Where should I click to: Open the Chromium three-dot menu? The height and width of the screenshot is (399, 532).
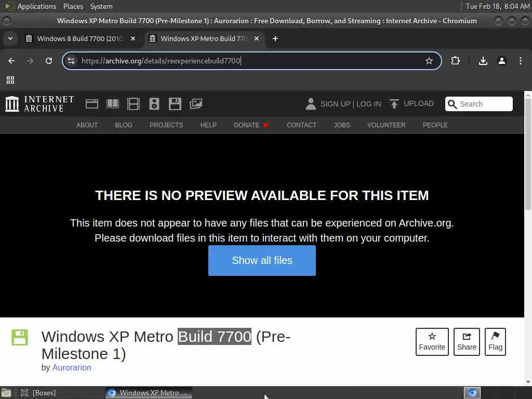521,61
